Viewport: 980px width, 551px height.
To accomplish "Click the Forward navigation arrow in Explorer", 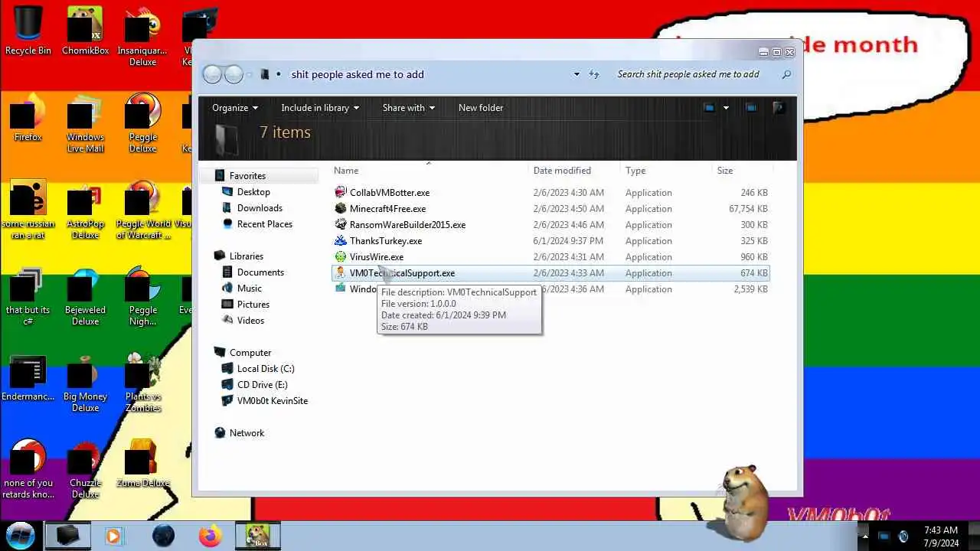I will coord(234,74).
